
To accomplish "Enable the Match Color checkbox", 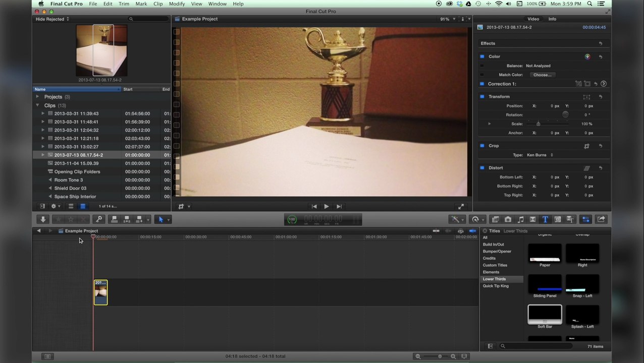I will [x=482, y=75].
